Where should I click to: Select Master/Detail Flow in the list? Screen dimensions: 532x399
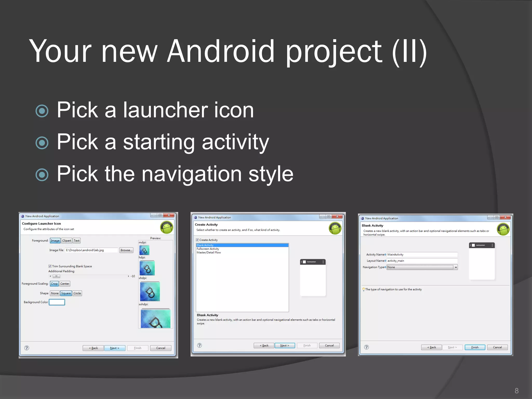point(242,252)
